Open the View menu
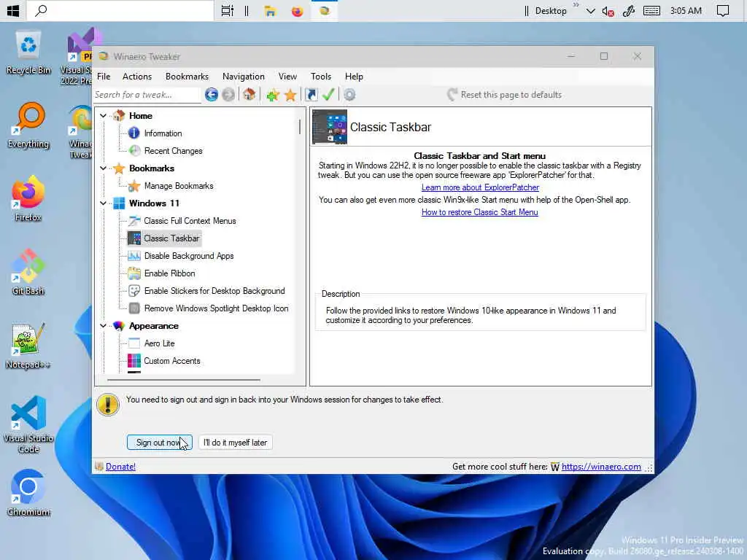 click(287, 77)
